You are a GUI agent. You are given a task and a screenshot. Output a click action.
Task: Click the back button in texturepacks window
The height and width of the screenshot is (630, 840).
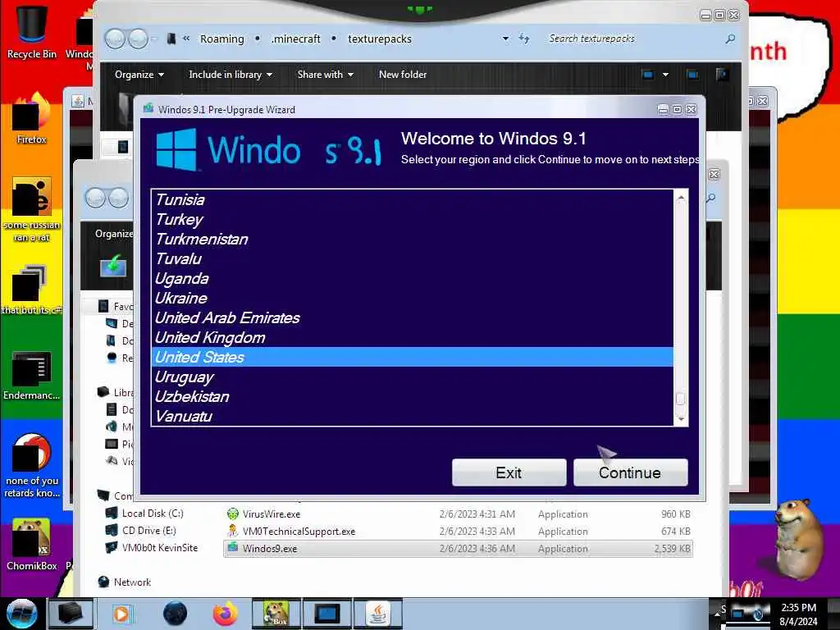tap(115, 39)
